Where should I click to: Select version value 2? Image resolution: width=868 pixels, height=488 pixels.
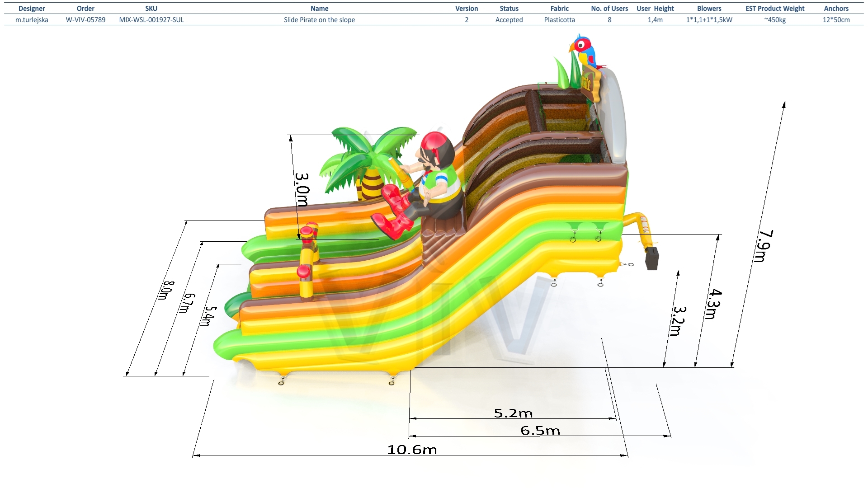coord(467,20)
